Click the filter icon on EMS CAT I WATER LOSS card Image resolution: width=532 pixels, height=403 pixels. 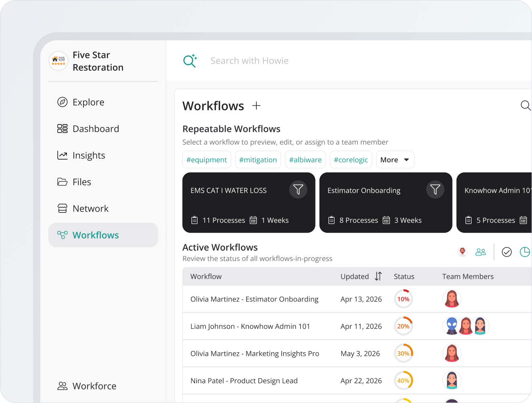coord(298,189)
